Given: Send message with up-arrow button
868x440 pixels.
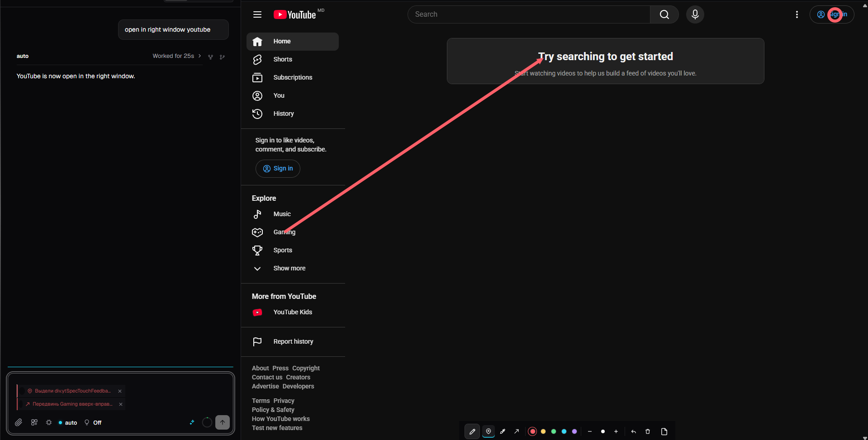Looking at the screenshot, I should 223,422.
